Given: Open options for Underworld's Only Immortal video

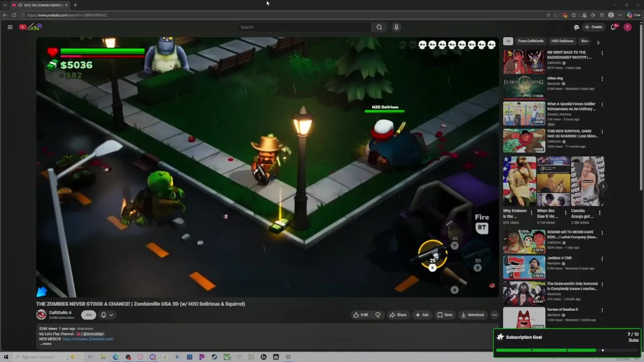Looking at the screenshot, I should click(602, 285).
